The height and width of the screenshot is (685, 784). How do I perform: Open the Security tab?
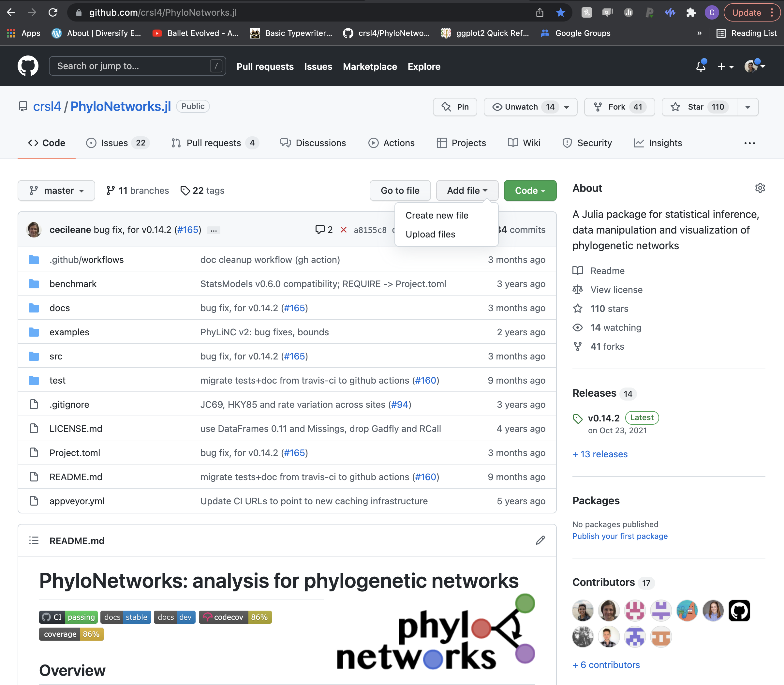pos(587,143)
